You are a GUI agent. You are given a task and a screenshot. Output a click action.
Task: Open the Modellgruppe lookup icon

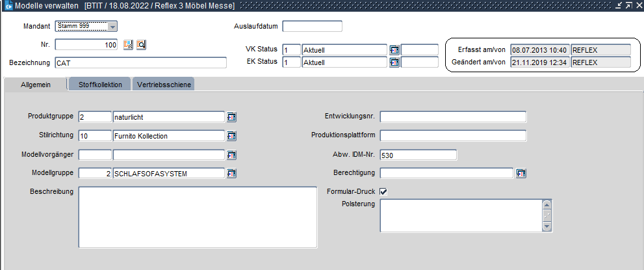pyautogui.click(x=231, y=173)
